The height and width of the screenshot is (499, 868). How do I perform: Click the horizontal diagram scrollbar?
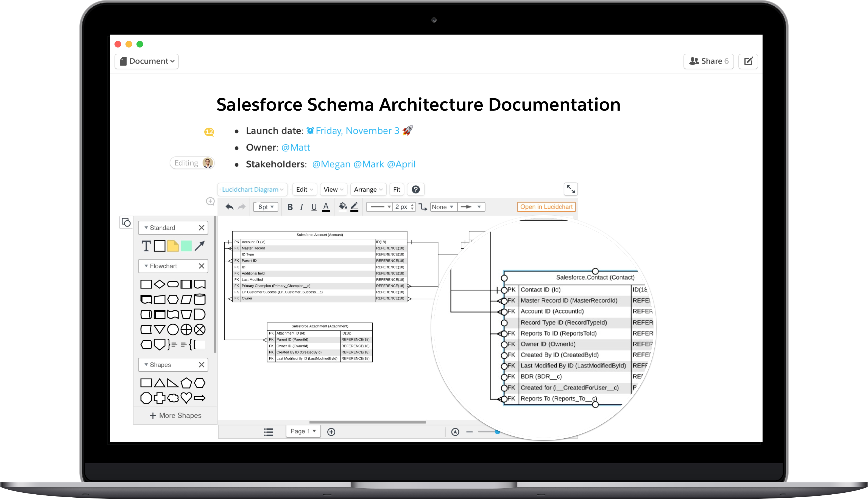(367, 422)
